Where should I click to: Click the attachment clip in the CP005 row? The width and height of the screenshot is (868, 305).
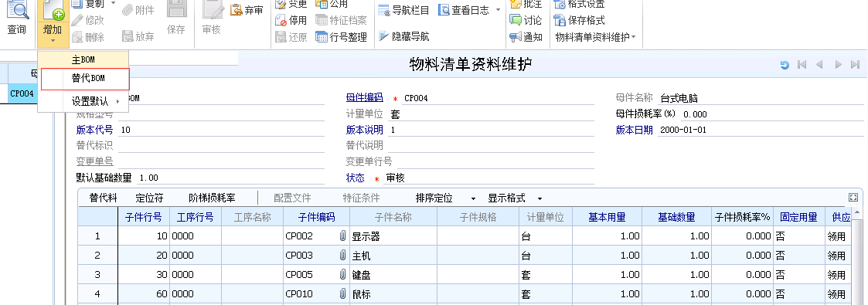pos(342,275)
